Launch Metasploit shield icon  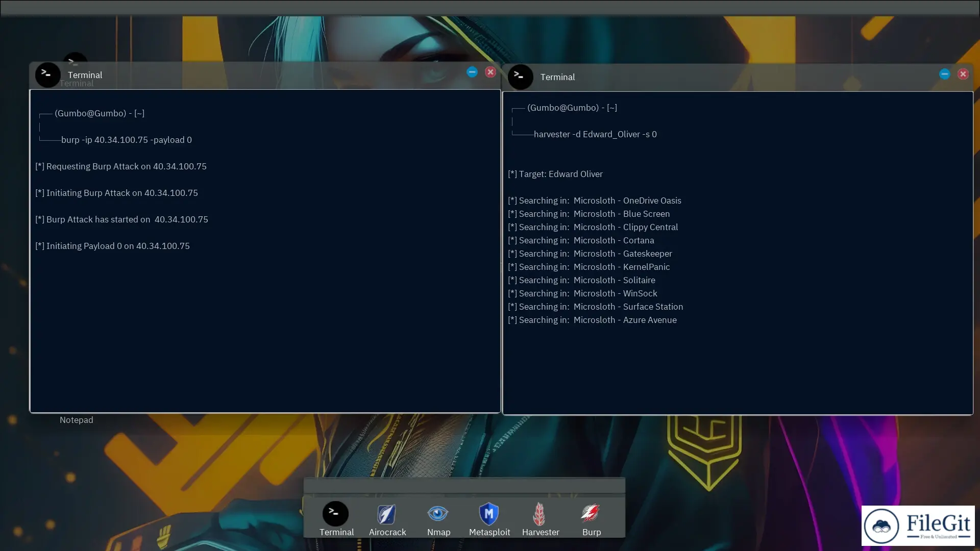[x=489, y=514]
